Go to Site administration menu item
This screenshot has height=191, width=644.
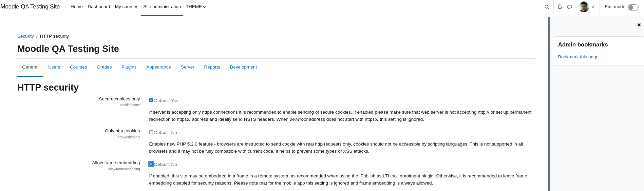click(162, 7)
